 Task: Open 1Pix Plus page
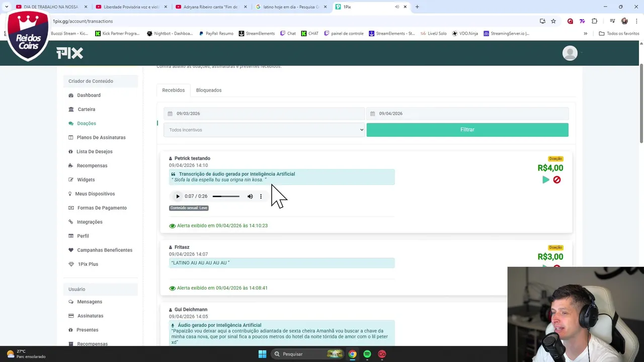[x=88, y=264]
